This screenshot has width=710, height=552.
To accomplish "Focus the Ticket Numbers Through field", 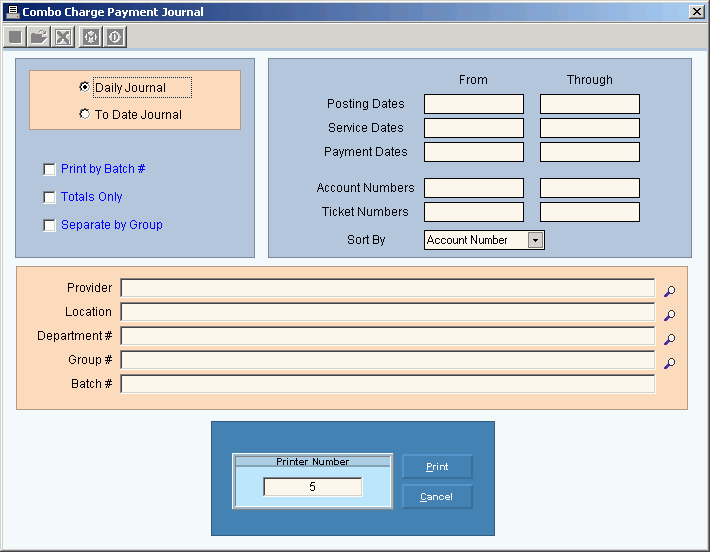I will coord(590,212).
